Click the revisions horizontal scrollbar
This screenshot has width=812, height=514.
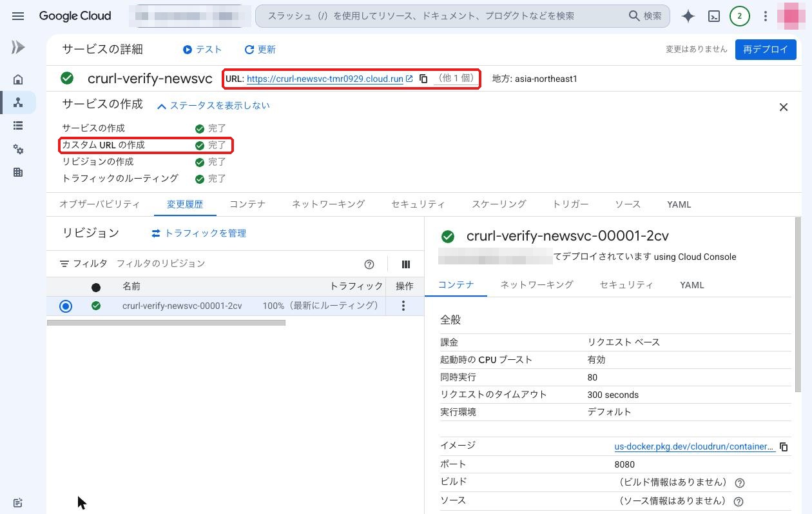point(166,322)
